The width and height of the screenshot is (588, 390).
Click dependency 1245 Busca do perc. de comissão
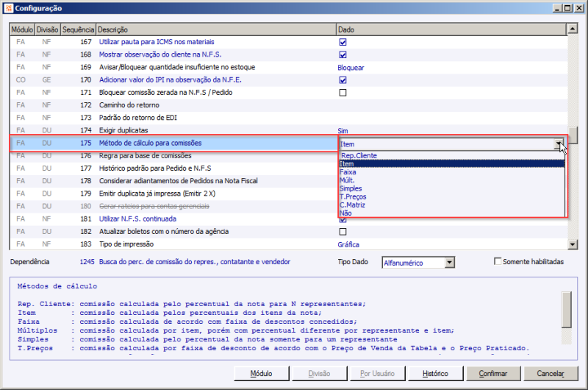(185, 262)
